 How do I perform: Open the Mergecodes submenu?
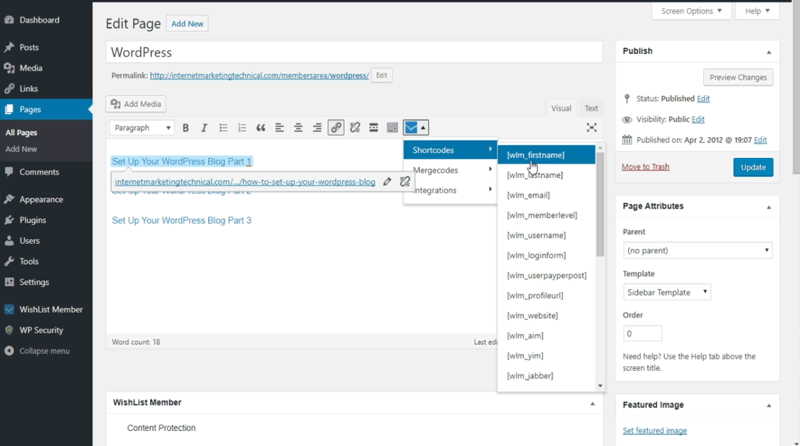(x=450, y=170)
